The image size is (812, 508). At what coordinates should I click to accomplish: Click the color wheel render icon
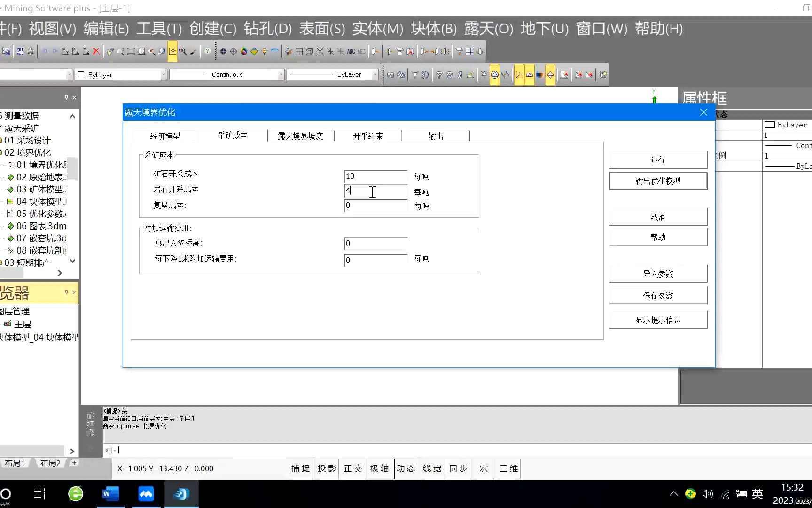click(244, 51)
